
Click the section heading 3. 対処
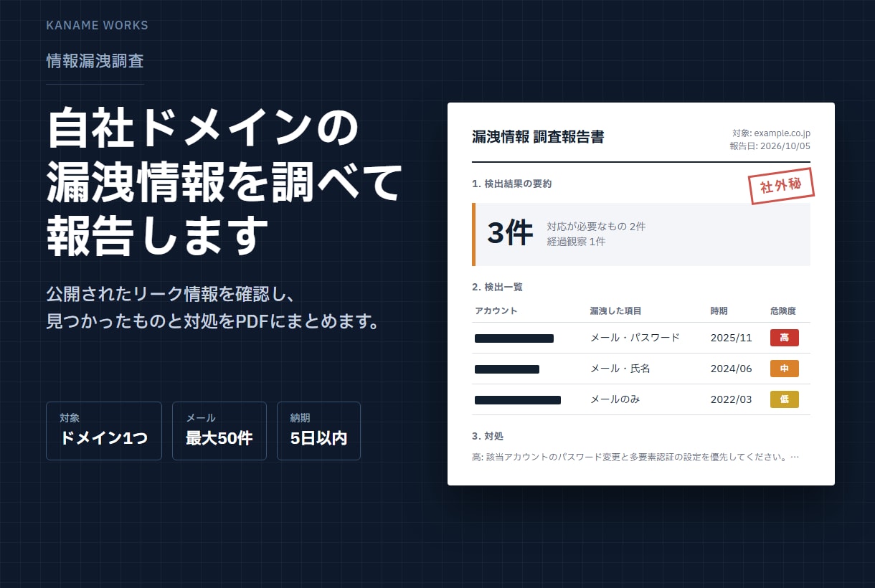488,436
